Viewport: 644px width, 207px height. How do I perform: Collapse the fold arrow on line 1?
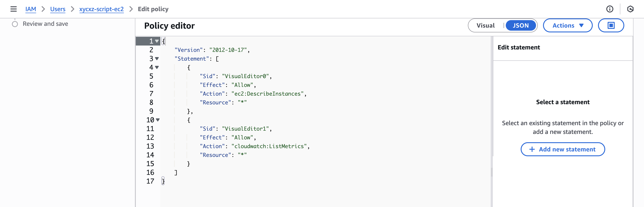157,41
